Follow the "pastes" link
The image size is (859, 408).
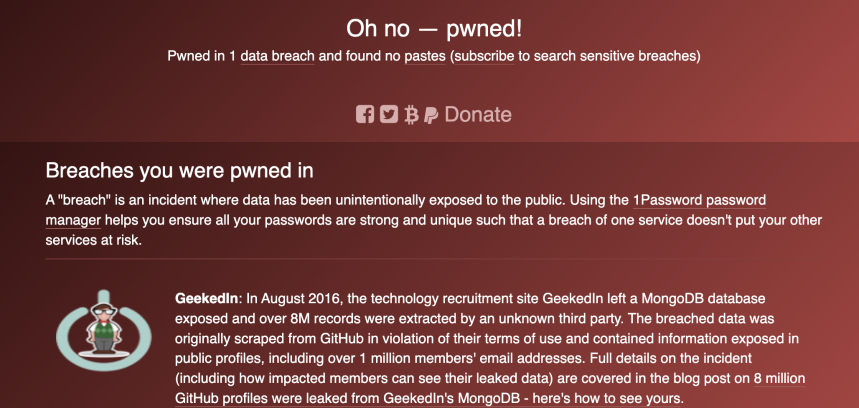coord(425,56)
